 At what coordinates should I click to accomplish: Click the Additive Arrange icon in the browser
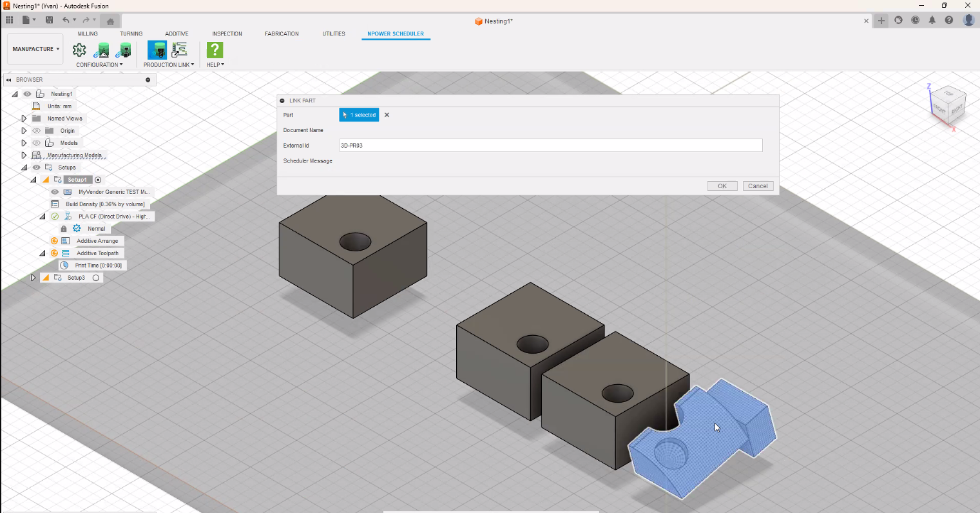pyautogui.click(x=65, y=241)
